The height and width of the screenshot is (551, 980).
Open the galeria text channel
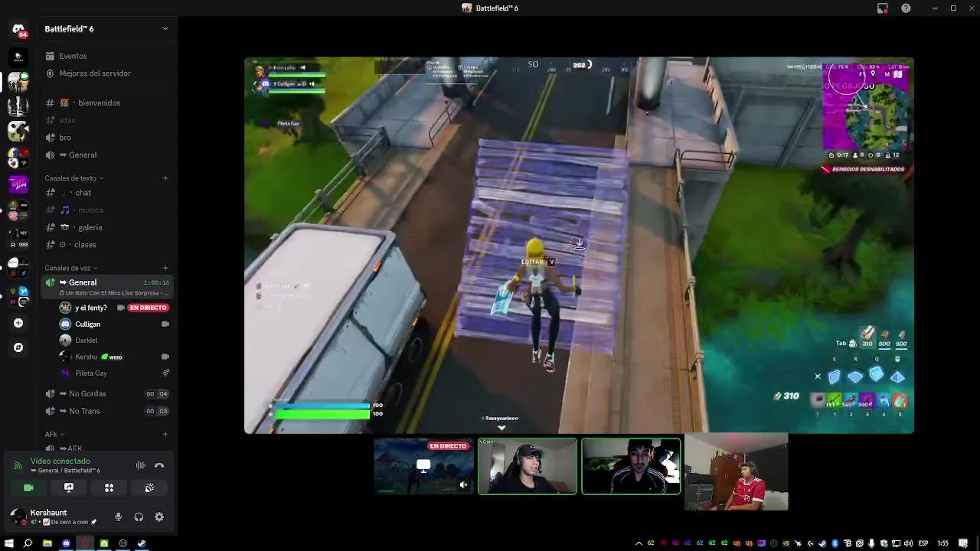click(x=107, y=227)
